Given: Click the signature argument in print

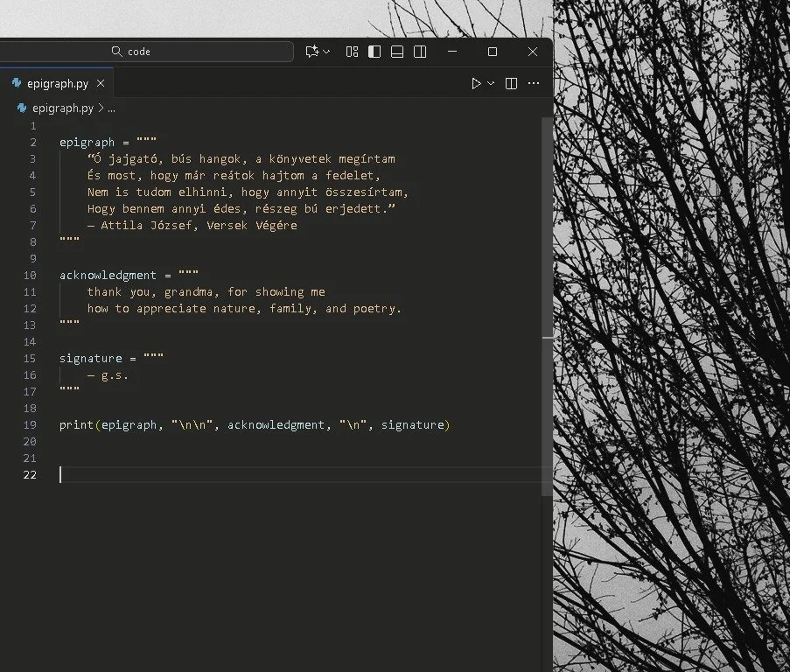Looking at the screenshot, I should click(x=413, y=425).
